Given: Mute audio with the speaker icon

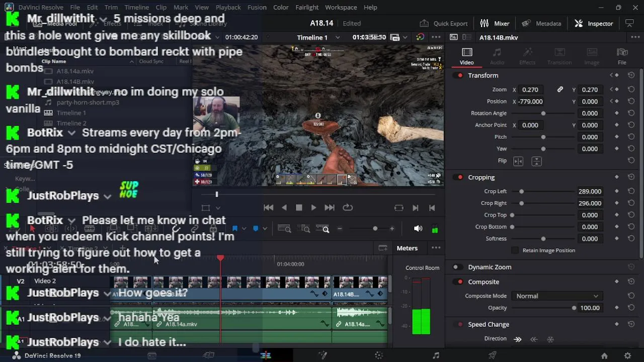Looking at the screenshot, I should pyautogui.click(x=418, y=229).
